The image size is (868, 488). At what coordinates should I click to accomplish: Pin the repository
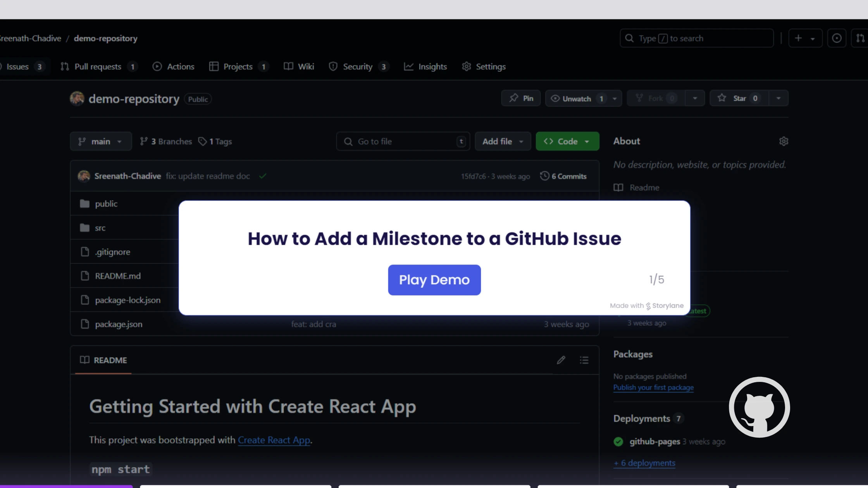coord(520,98)
